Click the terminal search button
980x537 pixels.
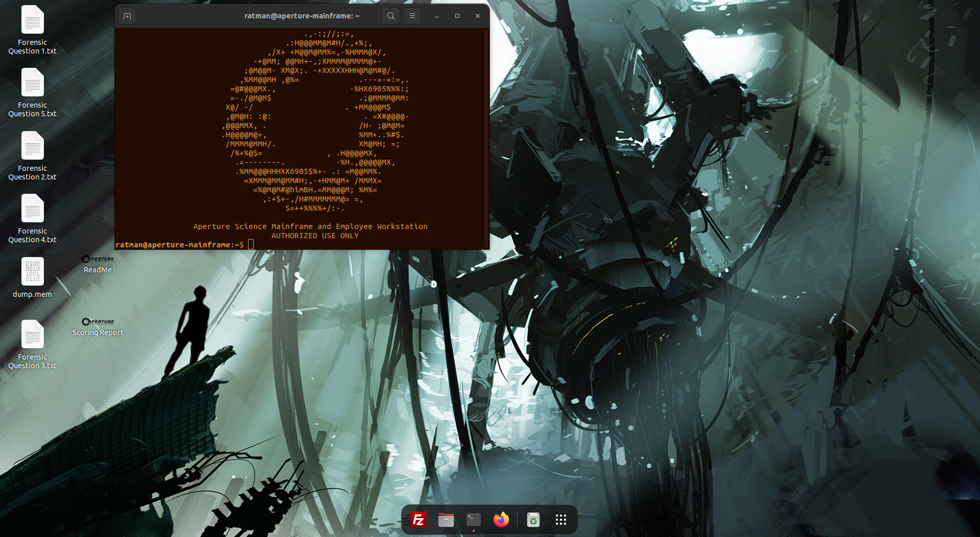tap(390, 16)
